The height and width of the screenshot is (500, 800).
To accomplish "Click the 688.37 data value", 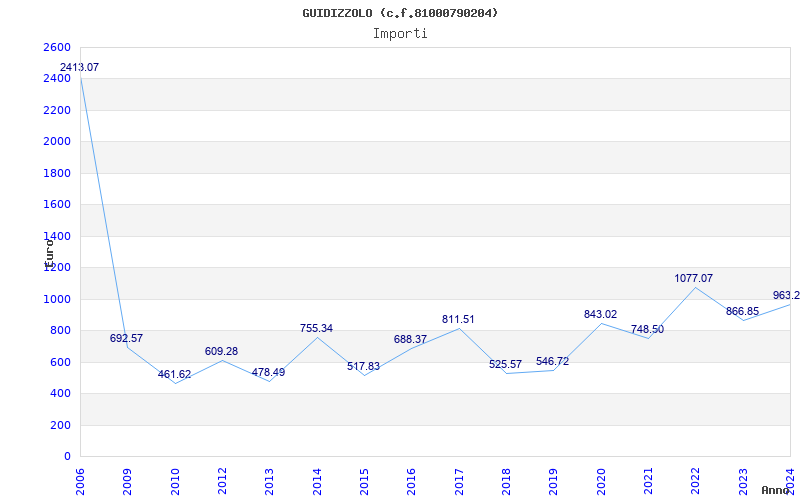I will tap(410, 339).
